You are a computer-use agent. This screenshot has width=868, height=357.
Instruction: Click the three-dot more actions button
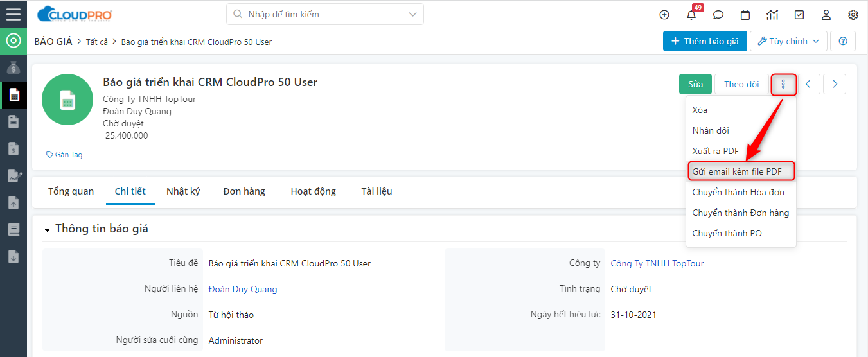pyautogui.click(x=784, y=84)
